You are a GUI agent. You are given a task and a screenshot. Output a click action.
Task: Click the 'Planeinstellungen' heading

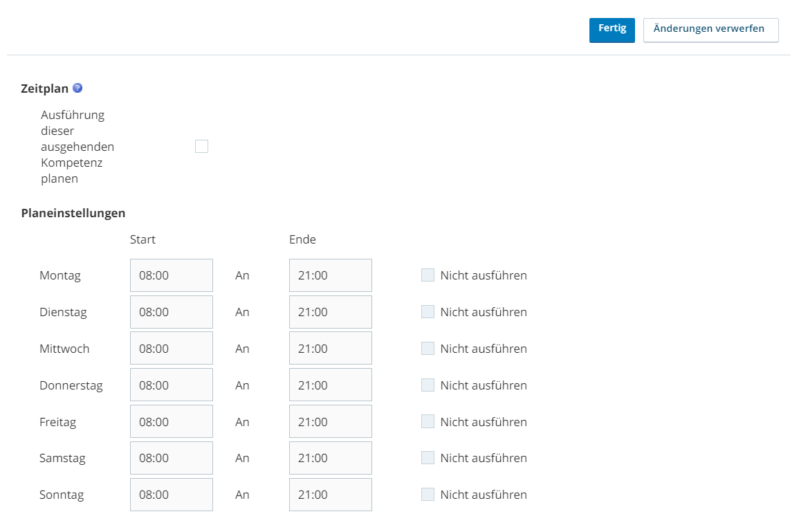pos(73,213)
